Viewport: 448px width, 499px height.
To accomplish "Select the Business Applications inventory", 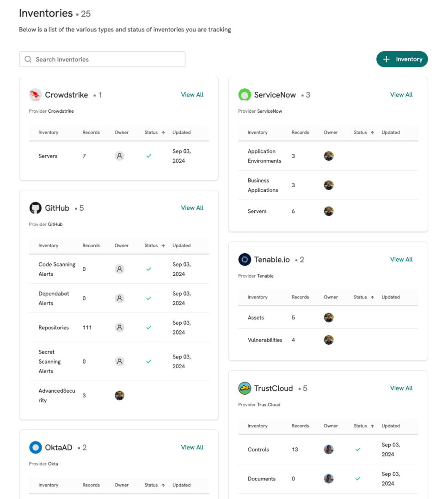I will click(263, 185).
